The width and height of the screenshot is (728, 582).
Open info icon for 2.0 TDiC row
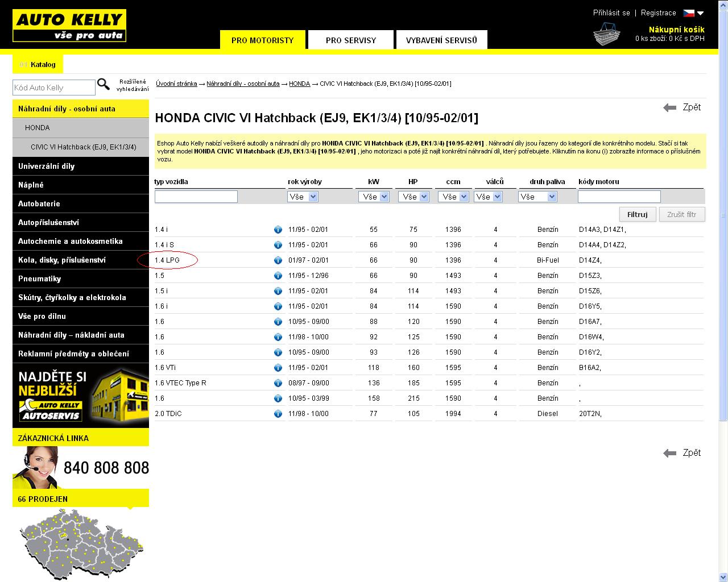click(278, 414)
